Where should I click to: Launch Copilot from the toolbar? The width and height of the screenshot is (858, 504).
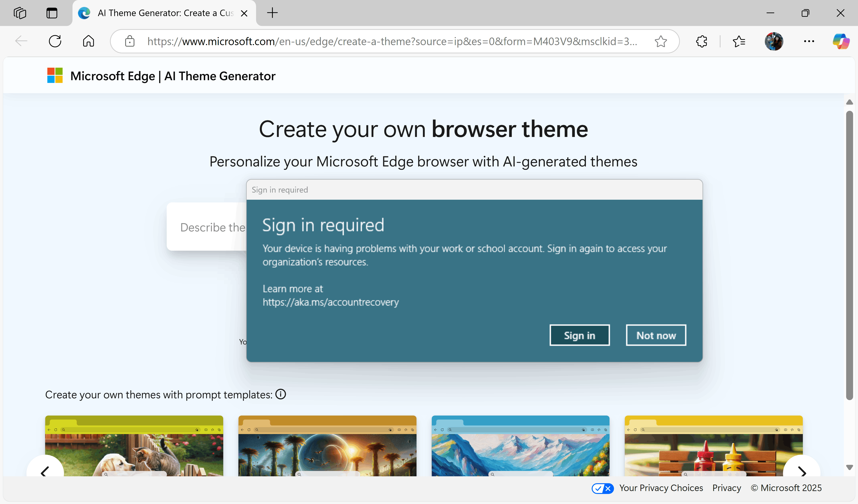841,41
